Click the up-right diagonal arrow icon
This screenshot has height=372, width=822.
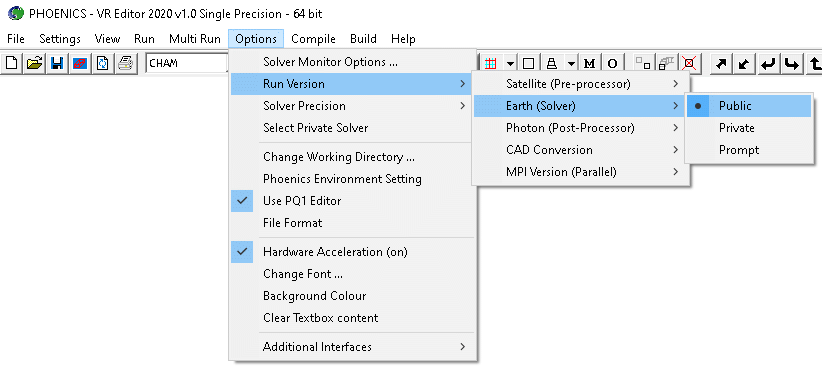click(721, 63)
